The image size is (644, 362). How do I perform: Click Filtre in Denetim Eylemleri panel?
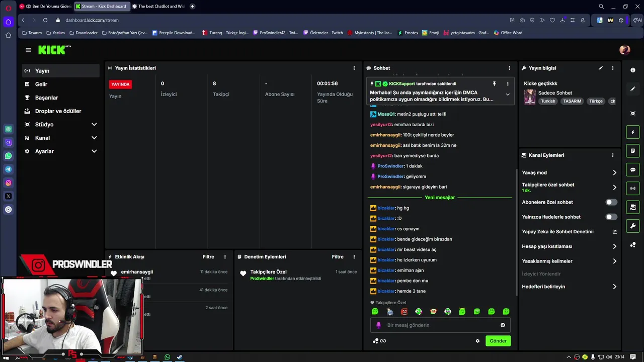[x=338, y=257]
